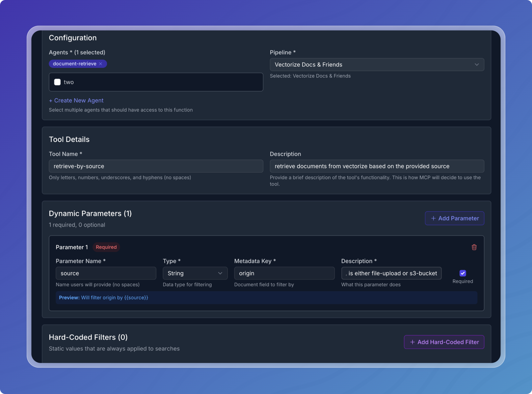Click the Preview filter text
This screenshot has height=394, width=532.
(x=103, y=298)
